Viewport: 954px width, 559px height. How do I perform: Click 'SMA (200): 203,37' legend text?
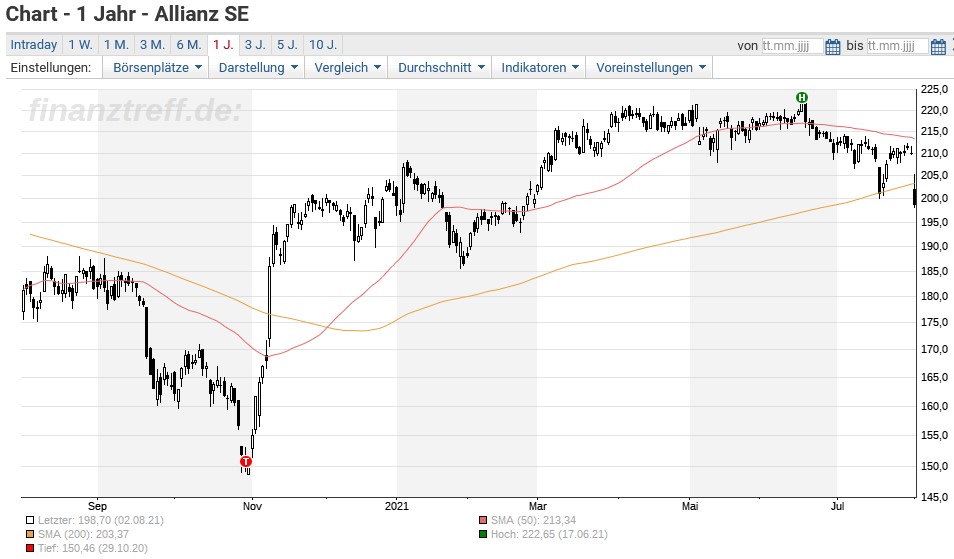pos(83,535)
